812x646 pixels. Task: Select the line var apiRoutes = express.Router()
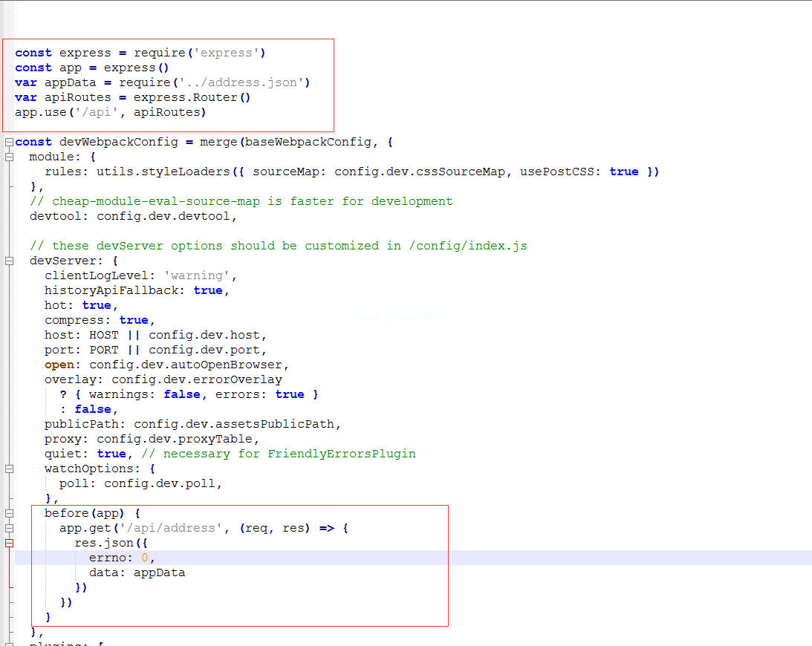click(x=132, y=97)
